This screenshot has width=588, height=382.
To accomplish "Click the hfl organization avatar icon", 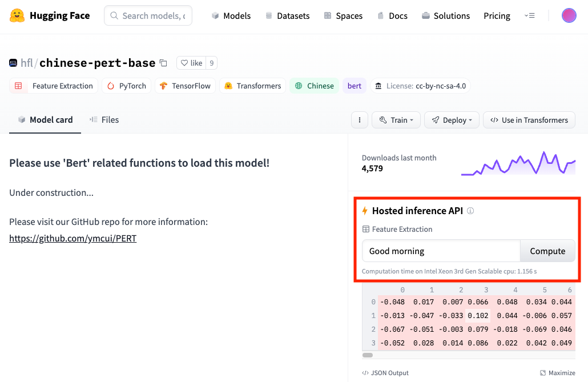I will click(13, 63).
